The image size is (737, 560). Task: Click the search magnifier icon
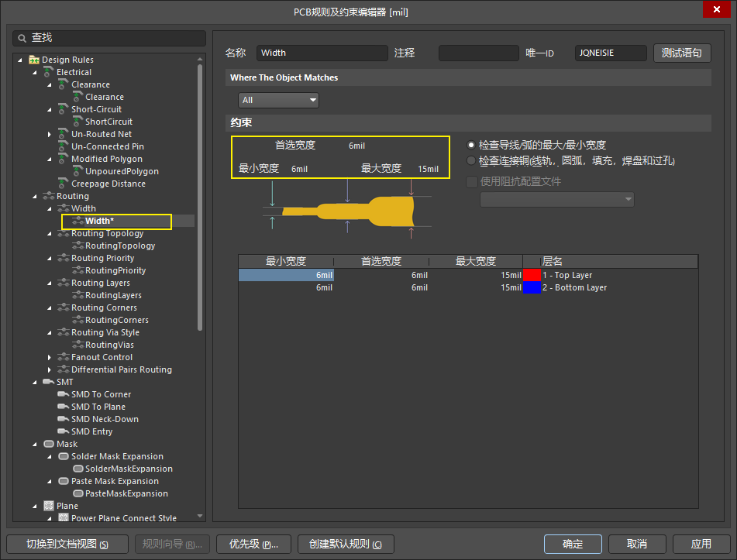coord(22,38)
